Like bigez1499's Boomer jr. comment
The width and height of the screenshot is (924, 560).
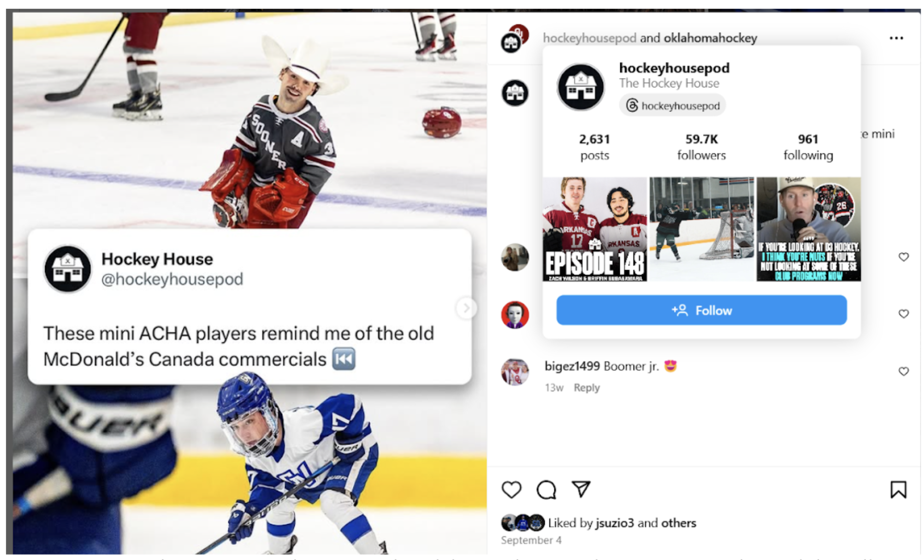pyautogui.click(x=903, y=371)
